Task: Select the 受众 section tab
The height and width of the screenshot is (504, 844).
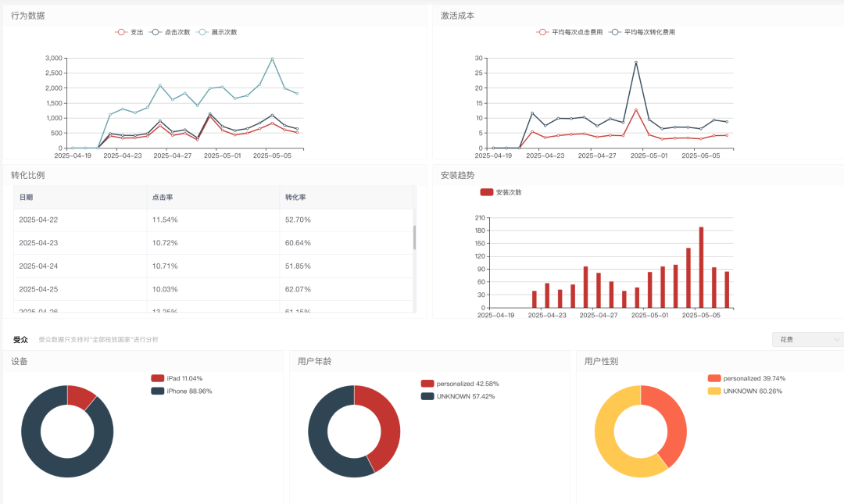Action: pyautogui.click(x=20, y=340)
